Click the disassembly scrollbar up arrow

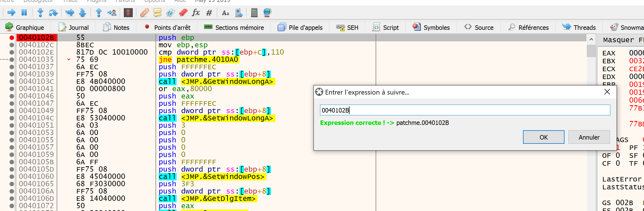[591, 39]
